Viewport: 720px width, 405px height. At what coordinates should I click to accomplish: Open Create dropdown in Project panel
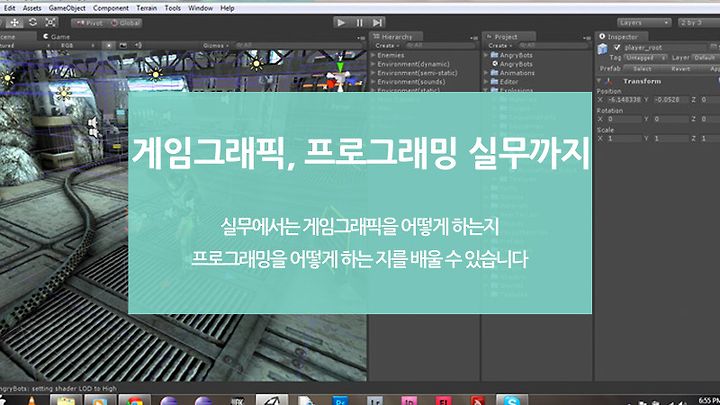(500, 45)
